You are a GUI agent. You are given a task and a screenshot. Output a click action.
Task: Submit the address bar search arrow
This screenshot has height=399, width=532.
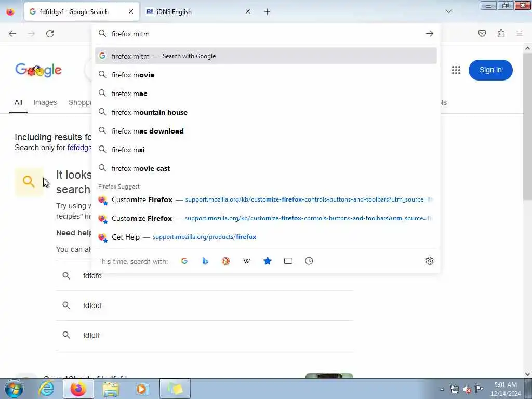[x=430, y=34]
